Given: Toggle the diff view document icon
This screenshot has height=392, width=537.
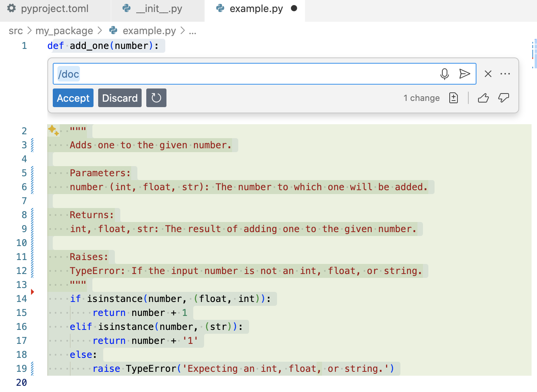Looking at the screenshot, I should click(x=453, y=98).
